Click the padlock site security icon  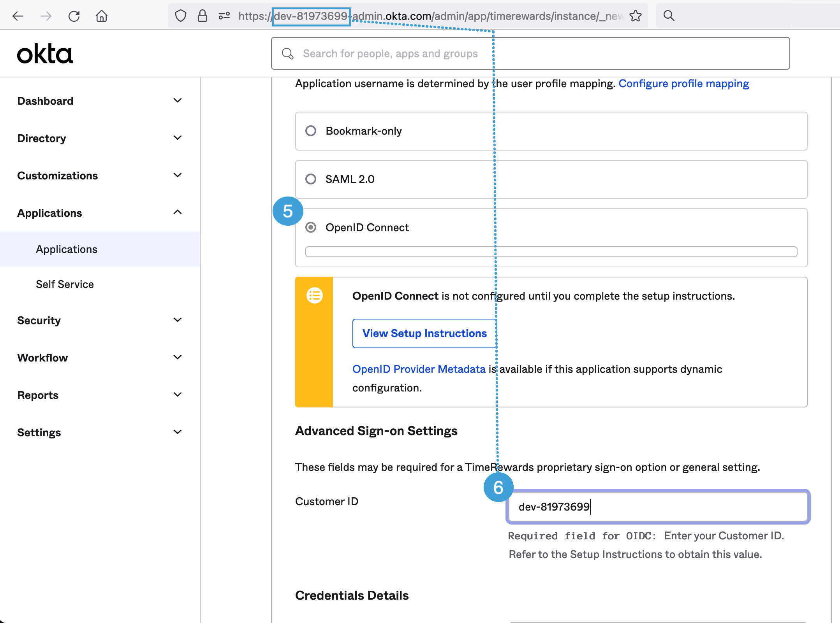tap(203, 16)
